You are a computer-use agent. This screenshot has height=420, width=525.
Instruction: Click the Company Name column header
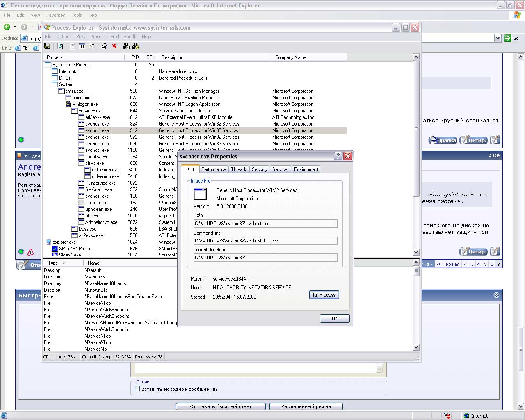point(308,57)
